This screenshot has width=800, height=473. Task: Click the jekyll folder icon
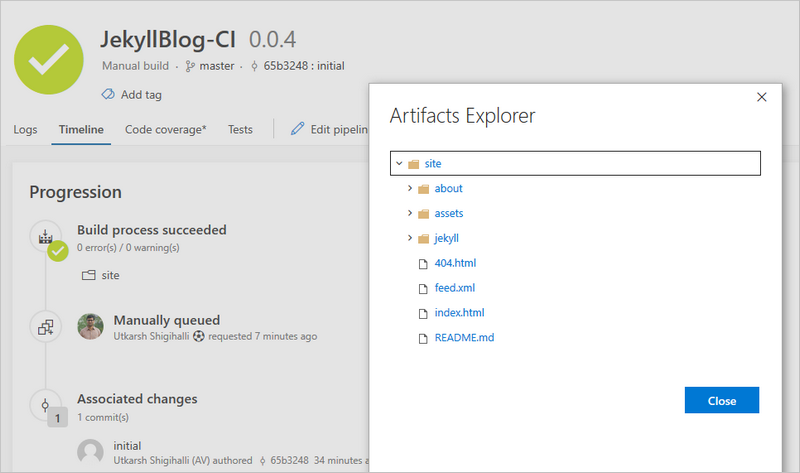point(423,239)
